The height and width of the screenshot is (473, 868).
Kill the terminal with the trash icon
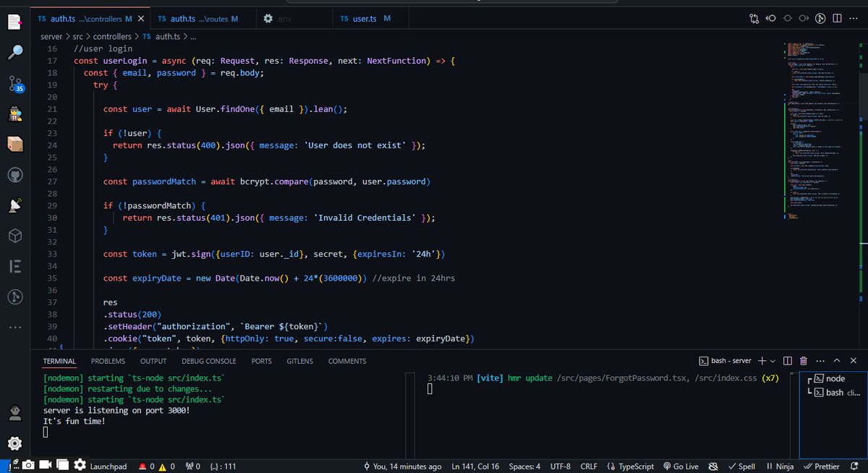coord(803,360)
